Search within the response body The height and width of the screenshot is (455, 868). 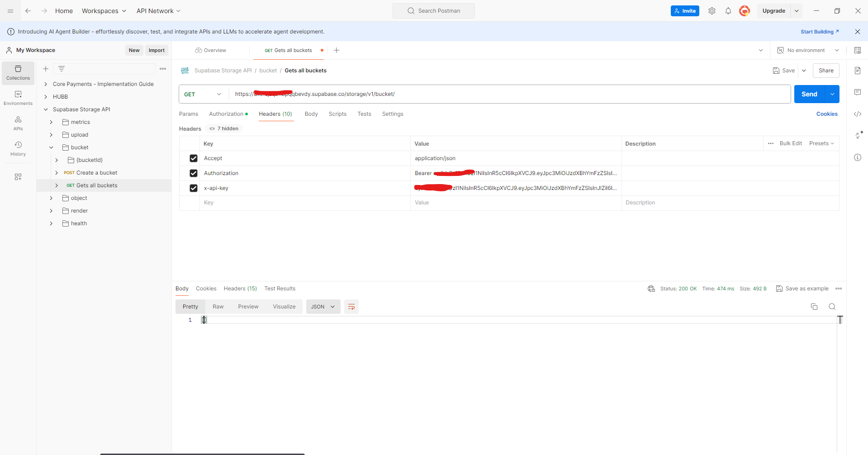[832, 307]
